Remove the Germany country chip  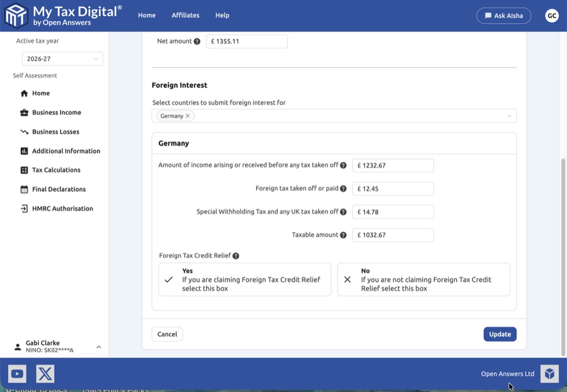pyautogui.click(x=188, y=116)
